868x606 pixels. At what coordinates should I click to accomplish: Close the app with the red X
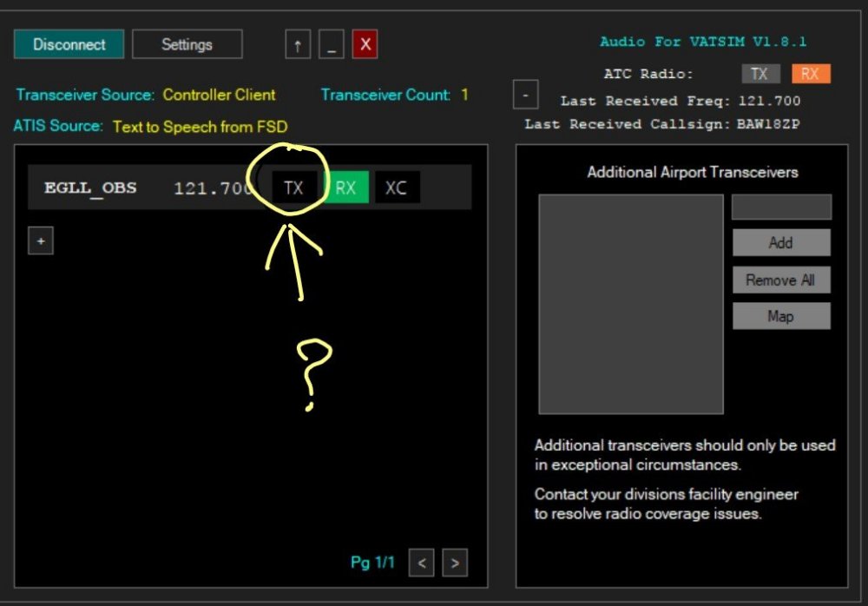(x=365, y=45)
